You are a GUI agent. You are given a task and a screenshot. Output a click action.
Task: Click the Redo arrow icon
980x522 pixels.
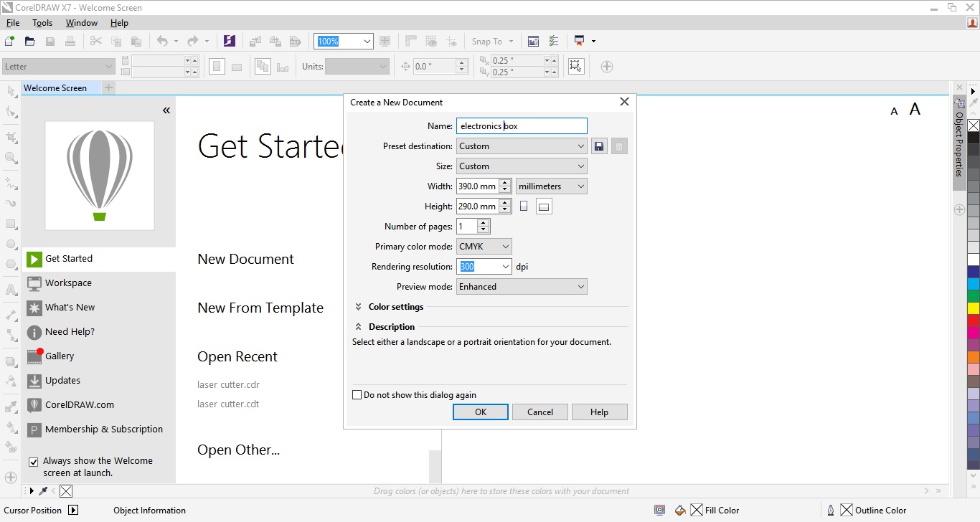pyautogui.click(x=192, y=41)
